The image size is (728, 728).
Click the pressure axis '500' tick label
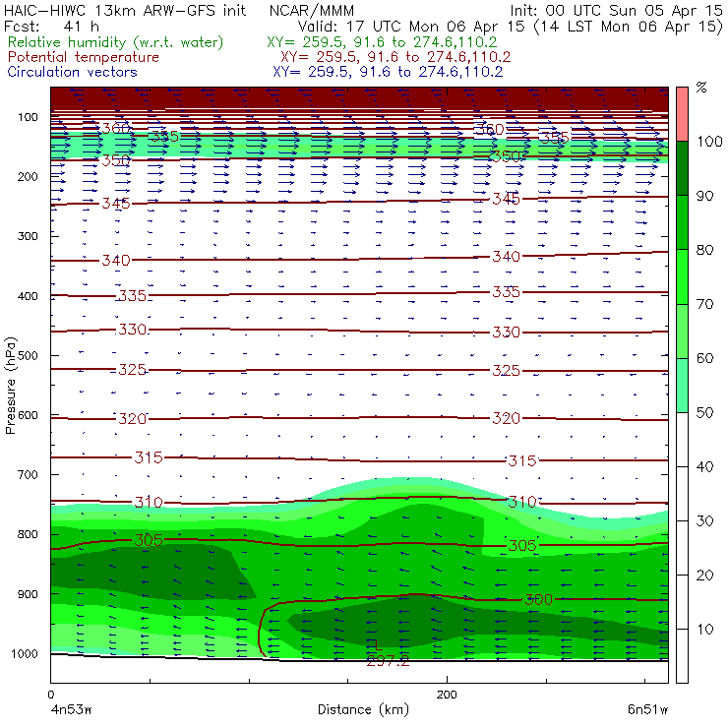(x=28, y=356)
